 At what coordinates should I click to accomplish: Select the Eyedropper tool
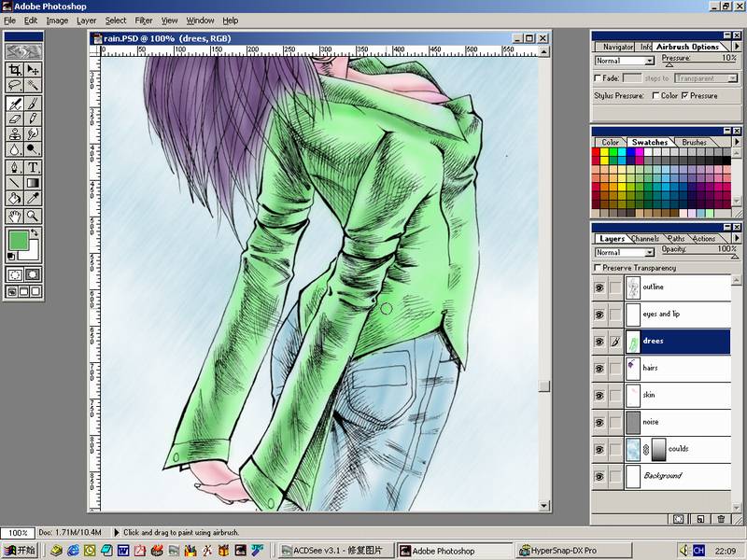coord(33,199)
